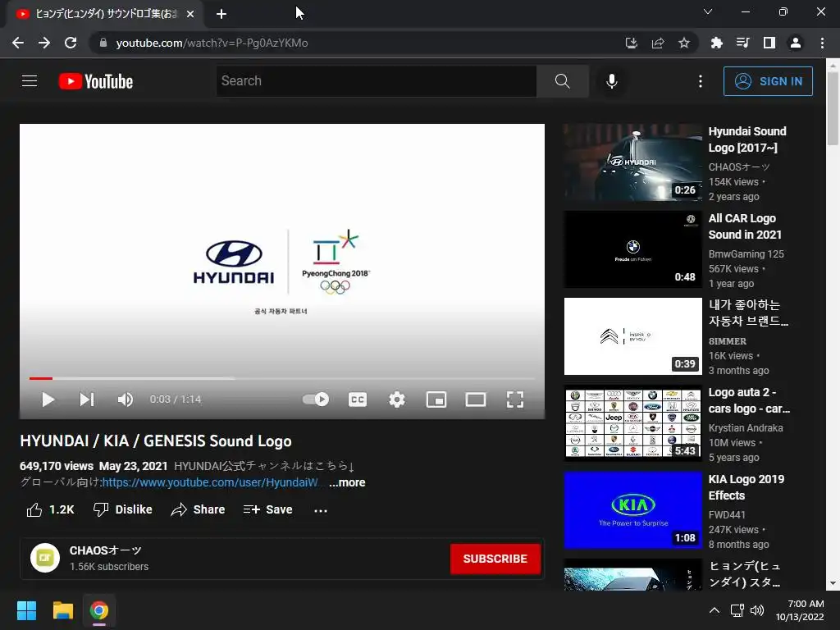Open taskbar volume icon
This screenshot has width=840, height=630.
(757, 610)
